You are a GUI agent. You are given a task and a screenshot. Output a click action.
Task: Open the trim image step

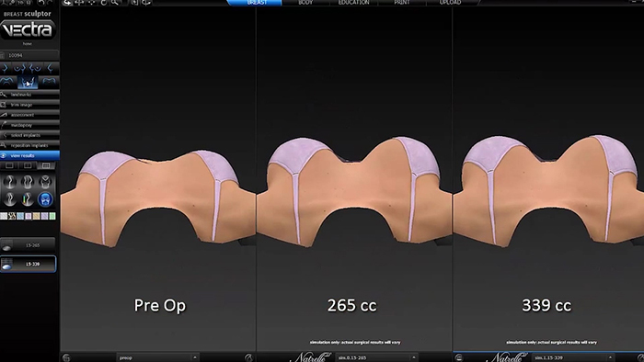coord(29,105)
